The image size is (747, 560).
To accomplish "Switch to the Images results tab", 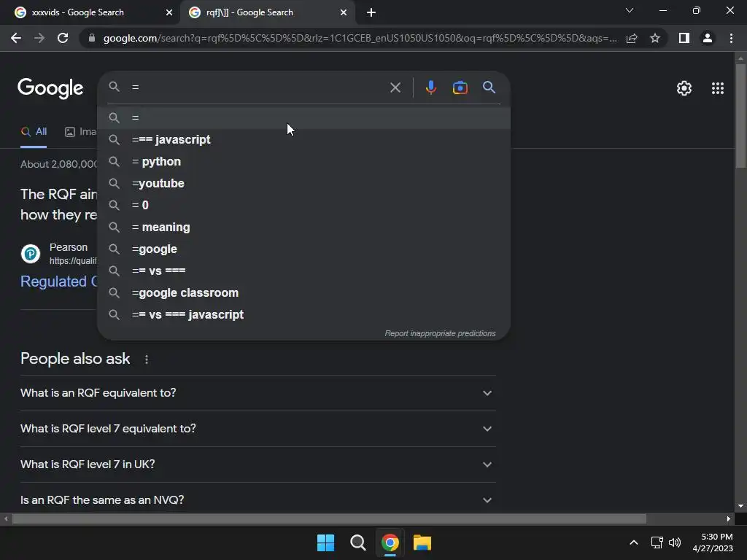I will pyautogui.click(x=80, y=132).
